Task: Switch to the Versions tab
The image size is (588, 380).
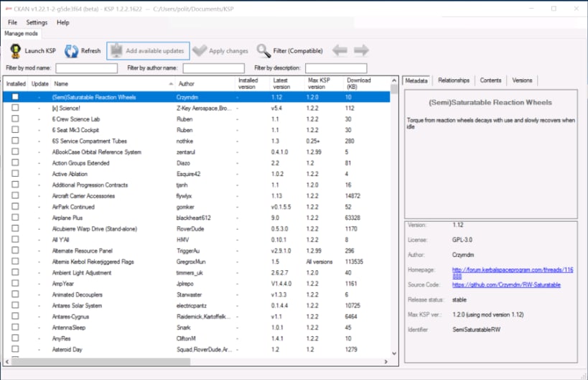Action: pos(522,80)
